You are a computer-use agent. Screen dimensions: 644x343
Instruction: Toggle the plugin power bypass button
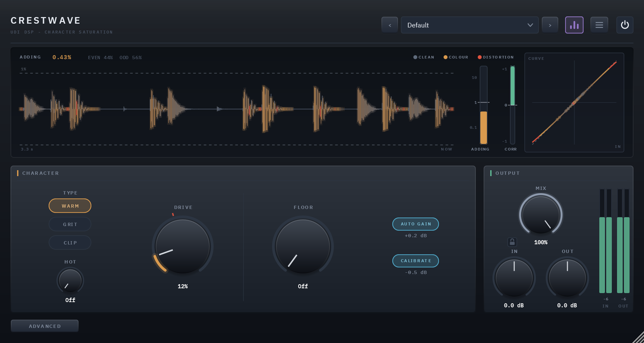point(625,25)
